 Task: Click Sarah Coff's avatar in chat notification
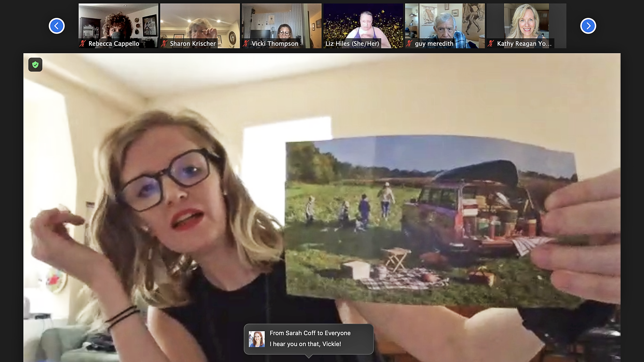257,339
